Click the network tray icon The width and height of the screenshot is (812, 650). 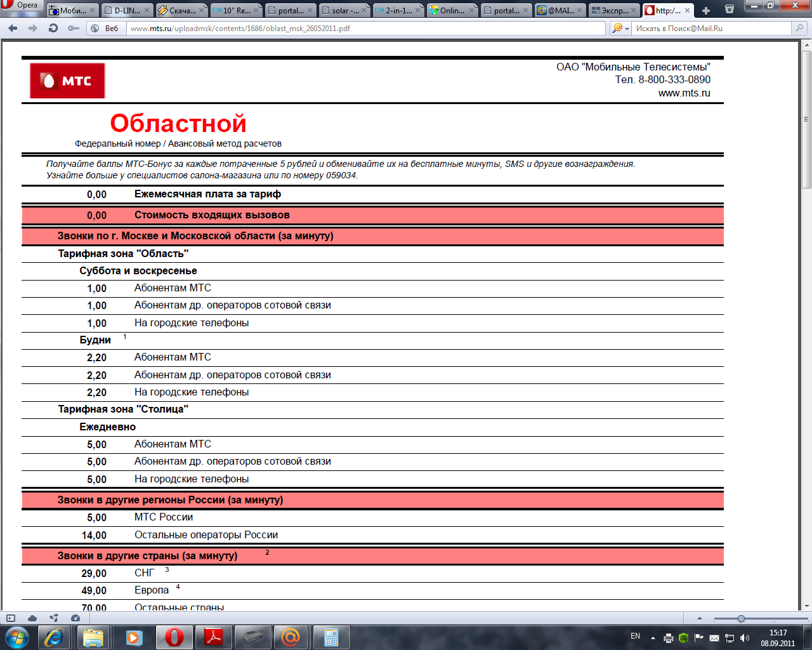[x=730, y=638]
